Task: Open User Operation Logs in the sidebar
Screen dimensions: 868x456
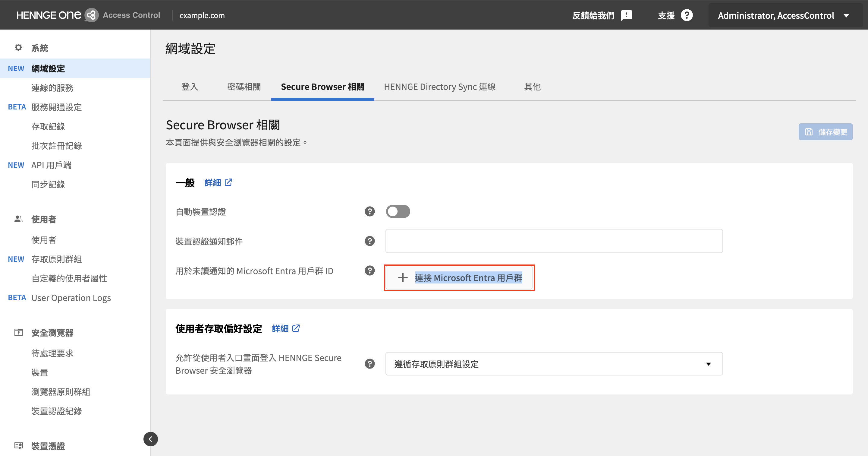Action: 71,298
